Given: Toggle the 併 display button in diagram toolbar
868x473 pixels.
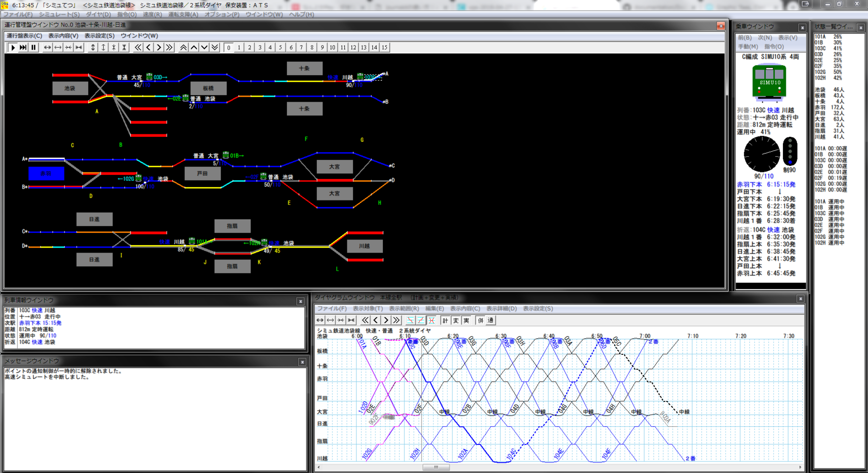Looking at the screenshot, I should pyautogui.click(x=481, y=321).
